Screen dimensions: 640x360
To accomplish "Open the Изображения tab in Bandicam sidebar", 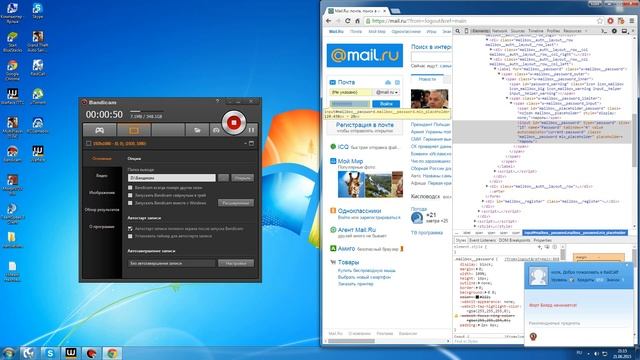I will (102, 192).
